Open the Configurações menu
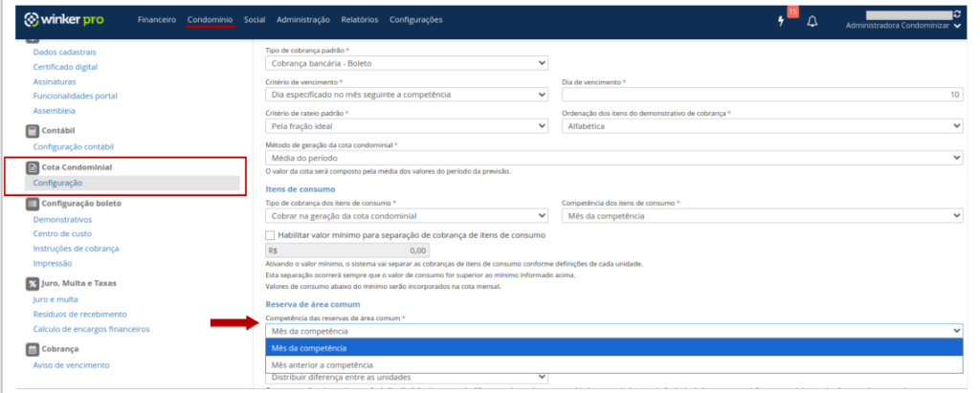The width and height of the screenshot is (980, 393). [415, 20]
